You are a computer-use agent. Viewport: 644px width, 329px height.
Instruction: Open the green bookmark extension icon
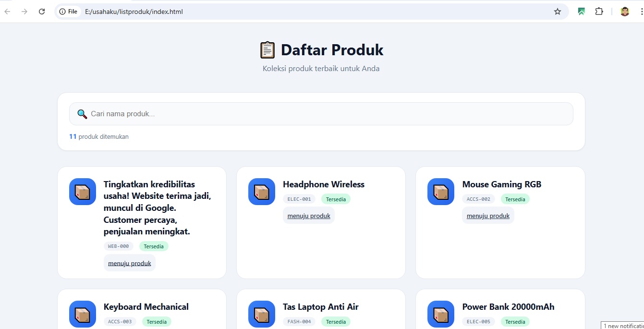click(582, 12)
